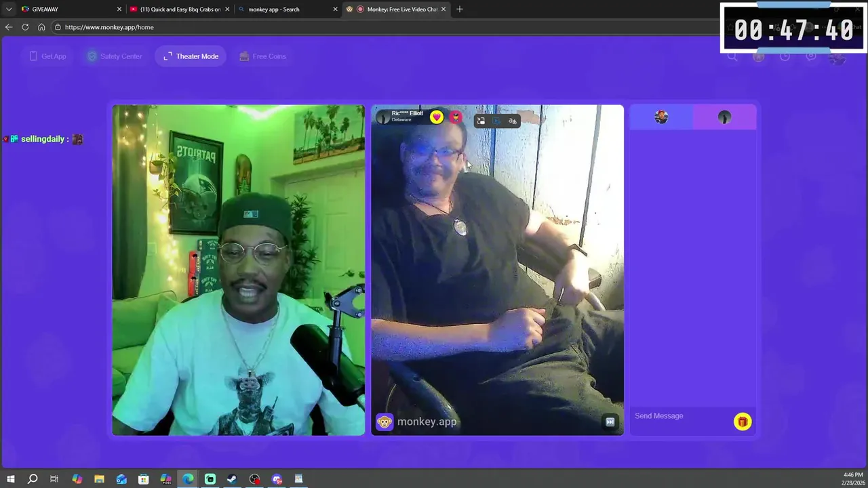This screenshot has width=868, height=488.
Task: Click the search magnifier in monkey header
Action: tap(732, 56)
